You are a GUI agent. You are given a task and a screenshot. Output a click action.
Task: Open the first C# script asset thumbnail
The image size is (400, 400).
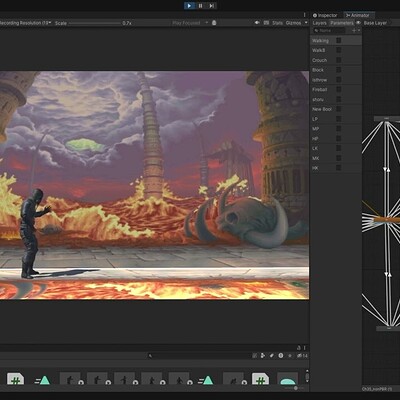pyautogui.click(x=15, y=379)
